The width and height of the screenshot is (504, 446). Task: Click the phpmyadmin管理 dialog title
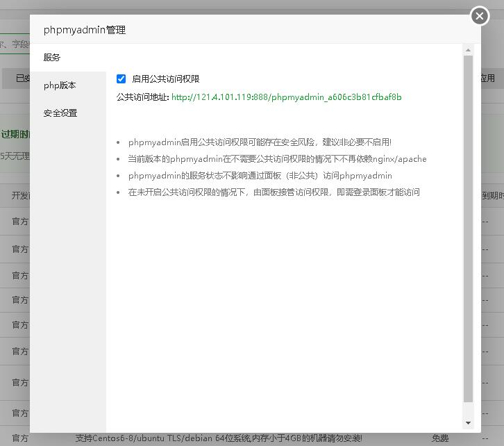point(85,30)
